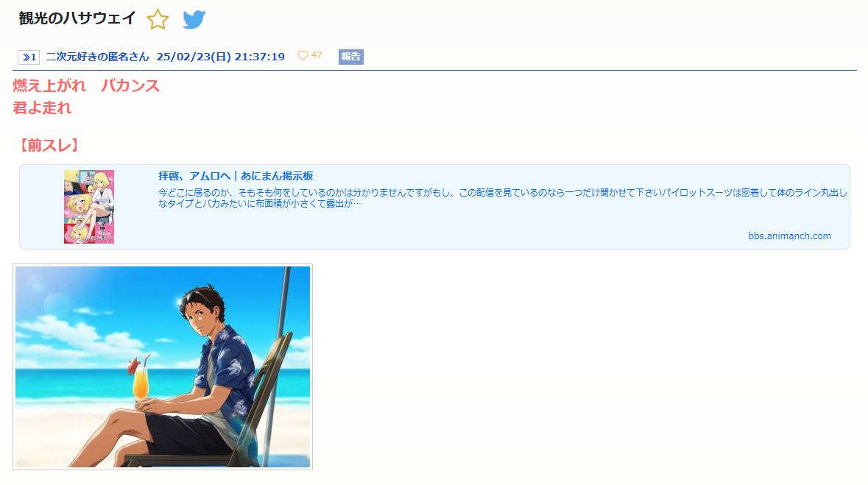The image size is (868, 485).
Task: Click the link card description starting 今どこに居るのか
Action: coord(503,198)
